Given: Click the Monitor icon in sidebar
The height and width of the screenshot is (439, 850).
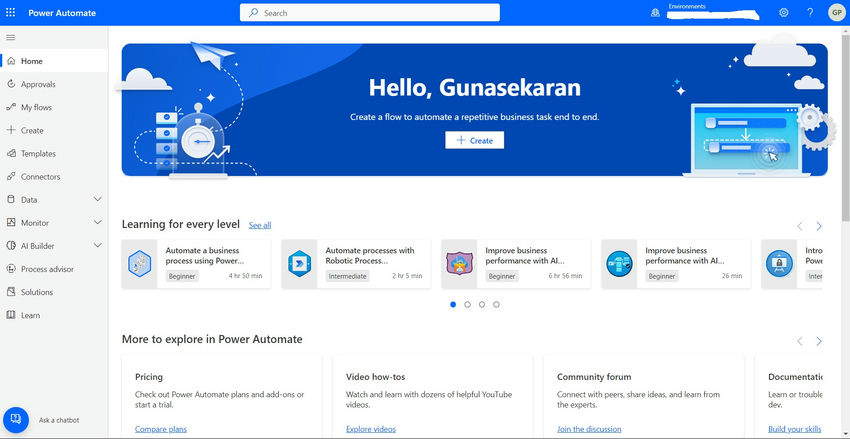Looking at the screenshot, I should pyautogui.click(x=11, y=223).
